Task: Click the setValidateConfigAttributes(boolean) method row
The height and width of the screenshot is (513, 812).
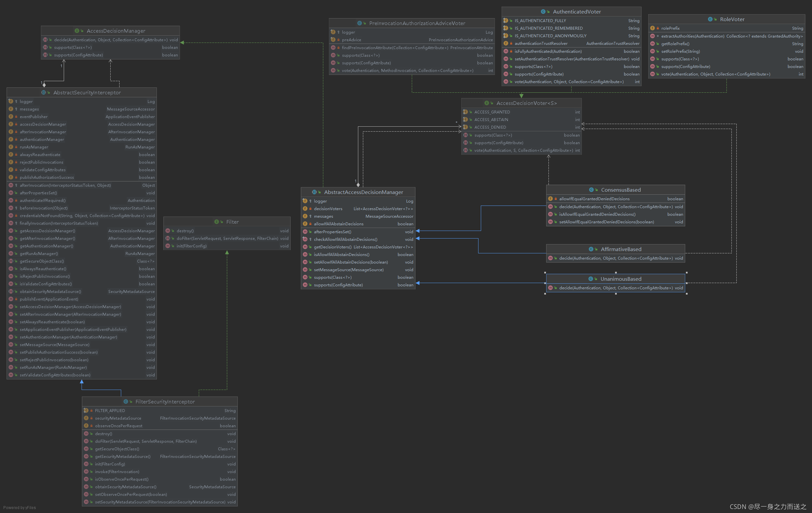Action: (82, 375)
